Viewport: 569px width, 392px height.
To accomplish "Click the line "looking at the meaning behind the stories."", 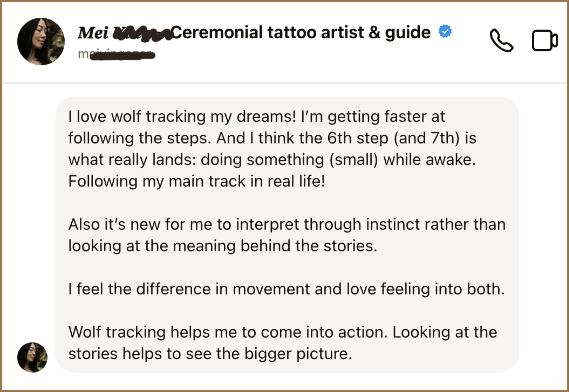I will click(x=223, y=246).
